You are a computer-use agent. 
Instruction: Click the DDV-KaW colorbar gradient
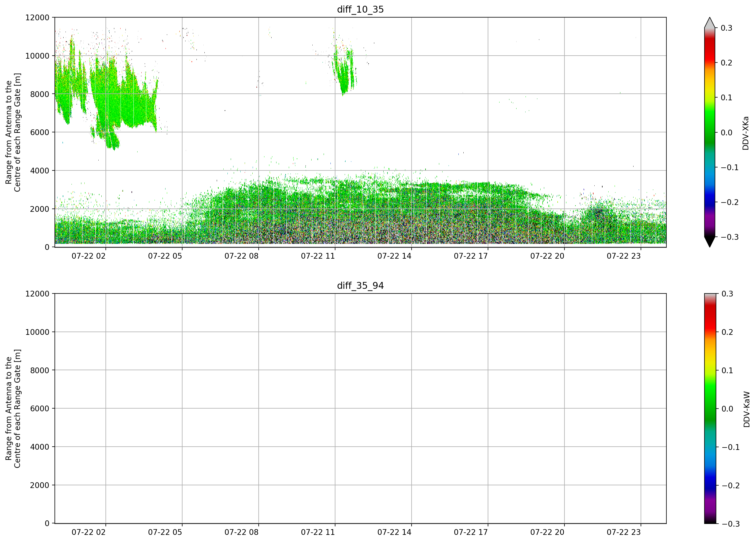(x=710, y=409)
